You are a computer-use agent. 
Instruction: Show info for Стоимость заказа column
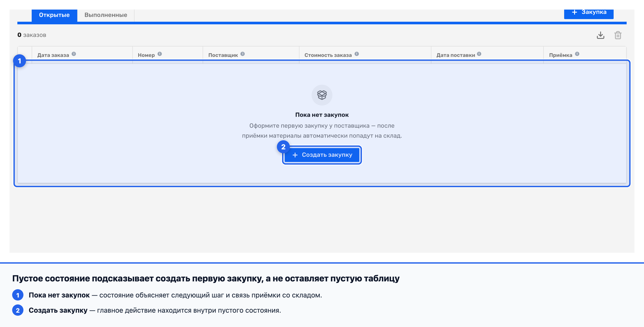[357, 54]
